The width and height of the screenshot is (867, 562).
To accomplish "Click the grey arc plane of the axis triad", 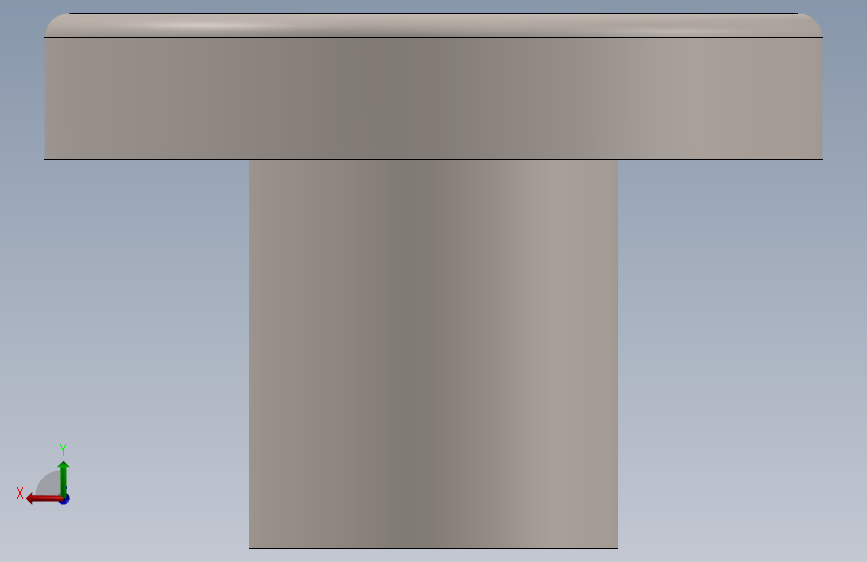I will point(50,483).
